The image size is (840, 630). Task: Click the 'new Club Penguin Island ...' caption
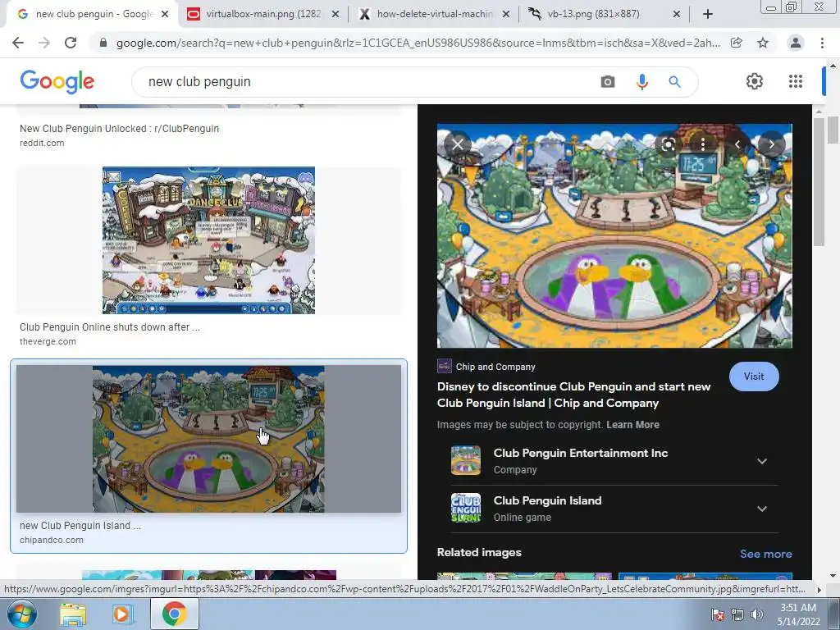[80, 526]
